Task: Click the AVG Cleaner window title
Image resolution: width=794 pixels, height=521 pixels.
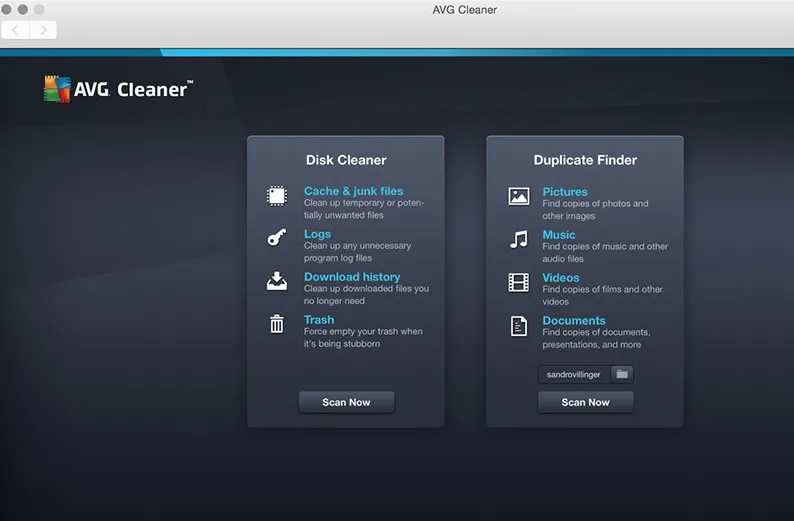Action: (464, 10)
